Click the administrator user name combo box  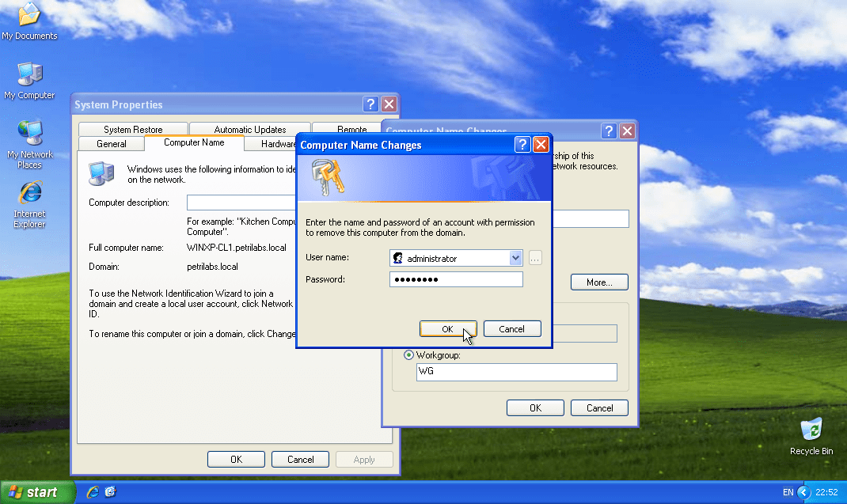(456, 258)
